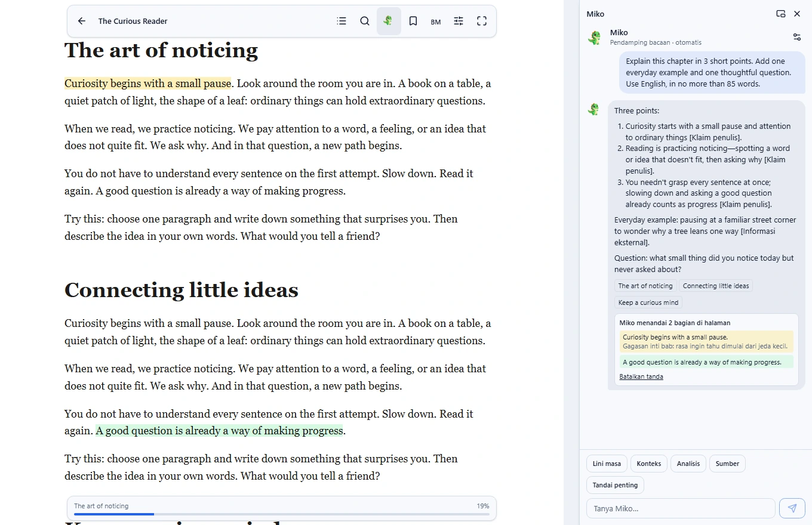Click the reading progress bar at the bottom
Viewport: 812px width, 525px height.
tap(282, 514)
